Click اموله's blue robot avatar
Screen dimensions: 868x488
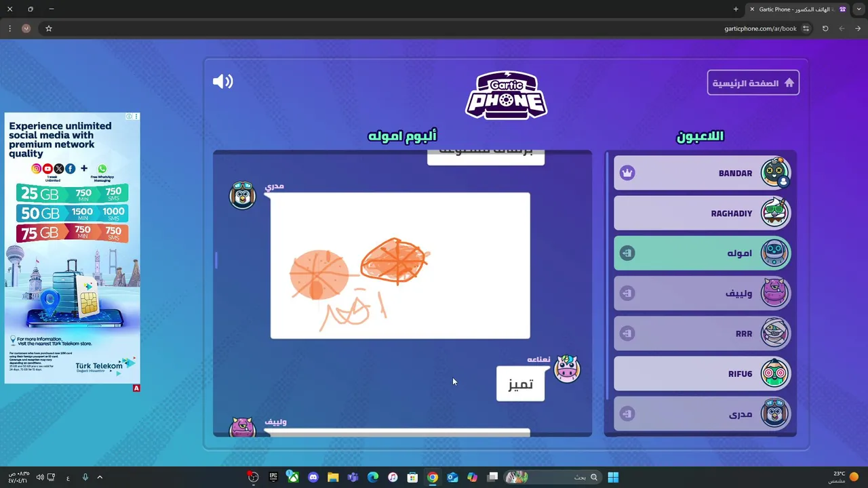tap(774, 253)
